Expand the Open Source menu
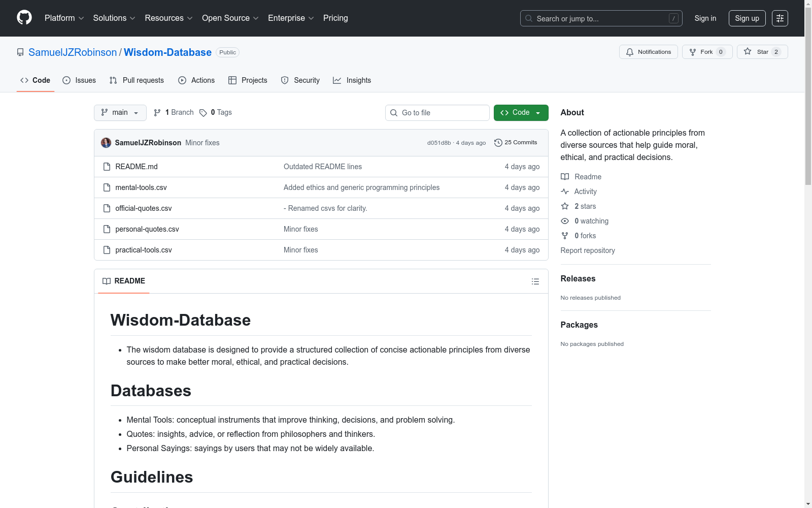 point(230,18)
